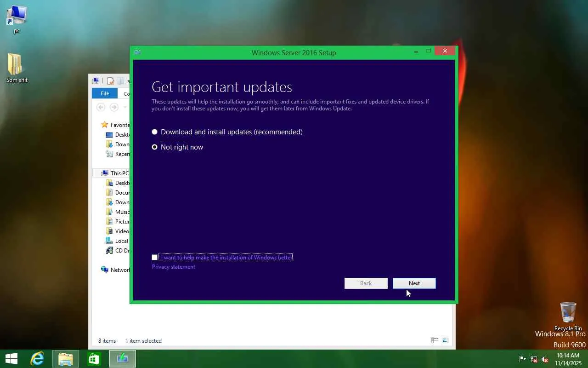Screen dimensions: 588x368
Task: Click the Setup program's taskbar button
Action: tap(122, 359)
